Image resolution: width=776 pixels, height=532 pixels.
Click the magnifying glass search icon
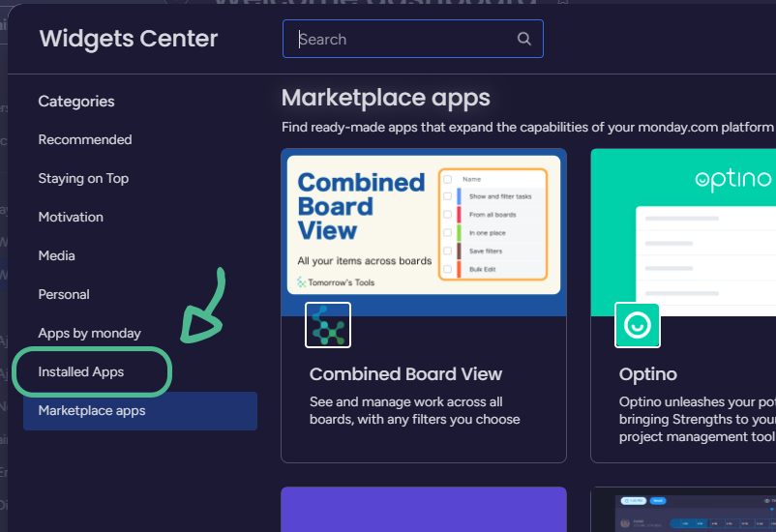(x=524, y=40)
